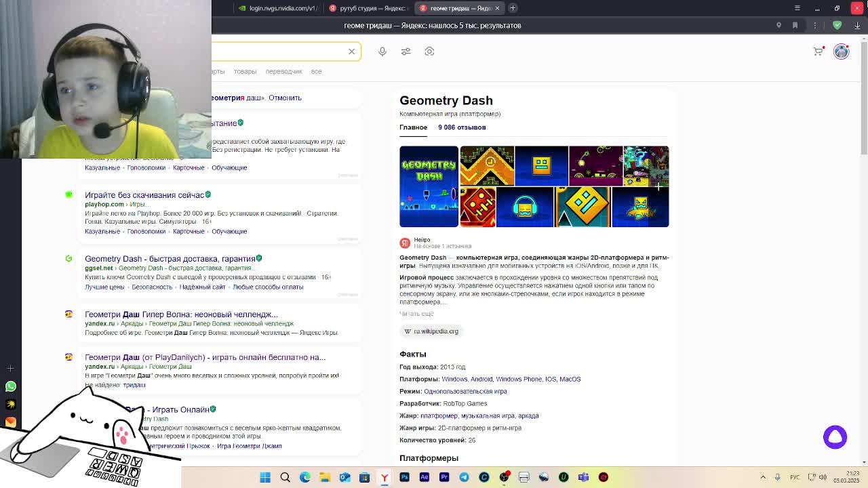Click the 'тридаш' not-found link
This screenshot has height=488, width=868.
[134, 385]
